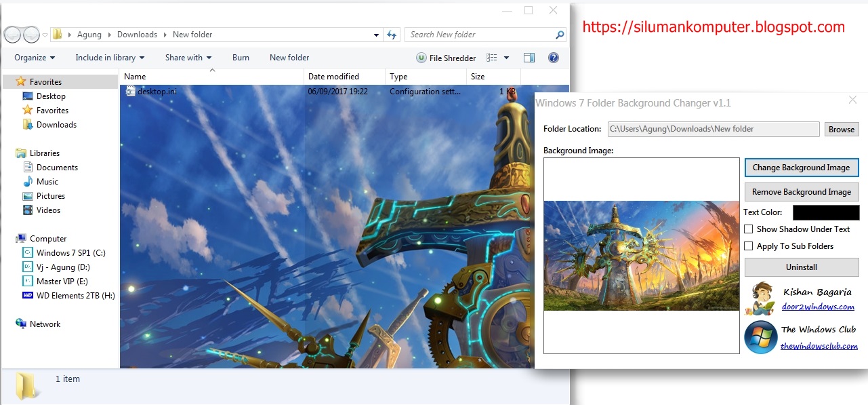
Task: Open Windows 7 SP1 (C:) drive
Action: (64, 253)
